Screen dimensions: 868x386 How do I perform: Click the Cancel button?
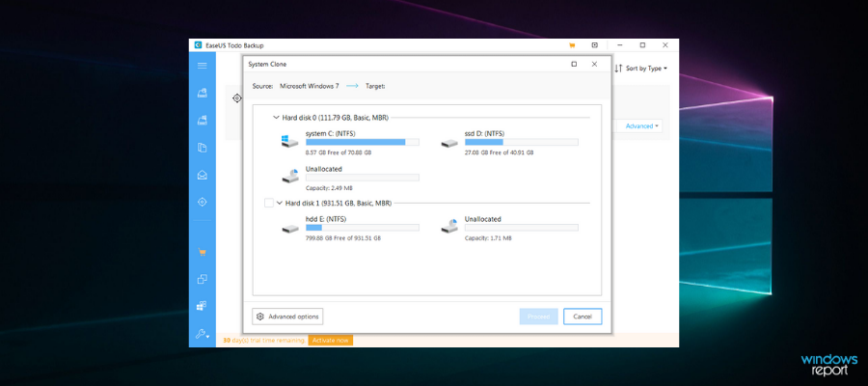pos(583,317)
